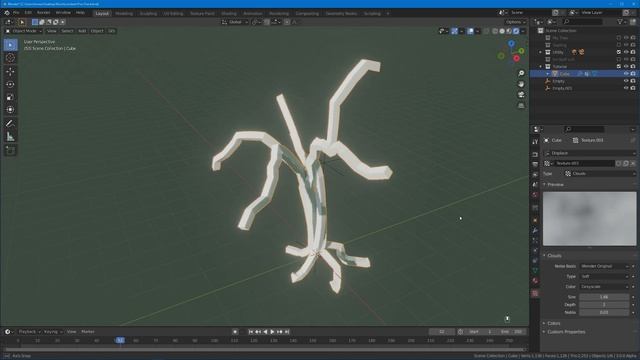Toggle the Utility collection checkbox
The height and width of the screenshot is (360, 640).
(x=619, y=52)
